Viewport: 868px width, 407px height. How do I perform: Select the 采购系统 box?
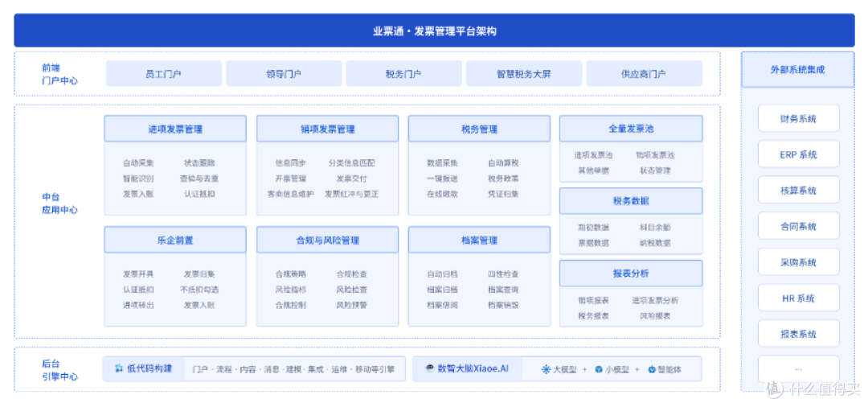click(x=799, y=262)
